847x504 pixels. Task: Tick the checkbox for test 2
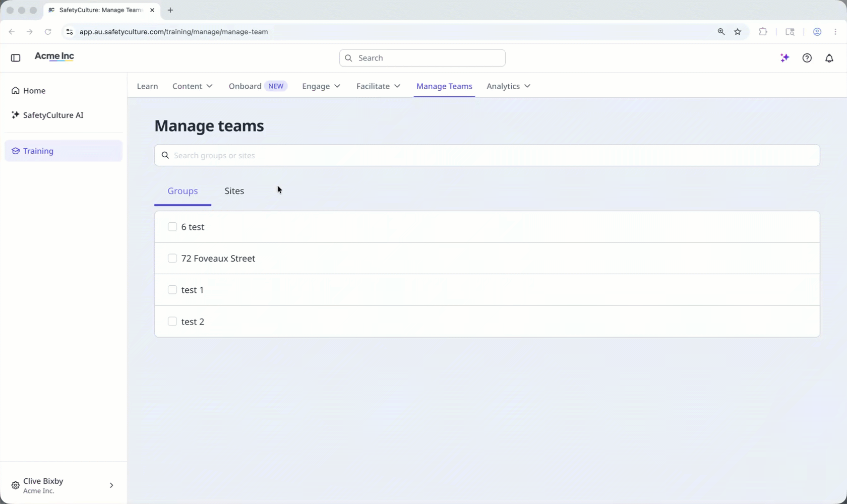pyautogui.click(x=172, y=322)
